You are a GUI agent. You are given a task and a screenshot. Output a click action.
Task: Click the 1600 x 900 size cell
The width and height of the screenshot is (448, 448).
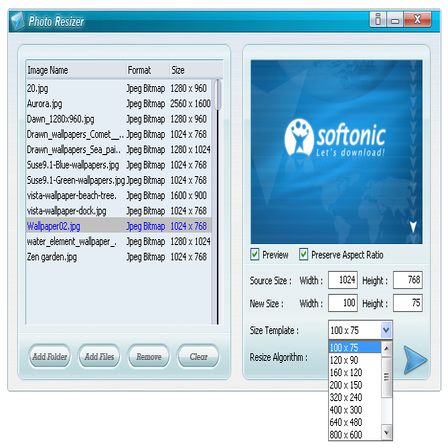click(189, 196)
